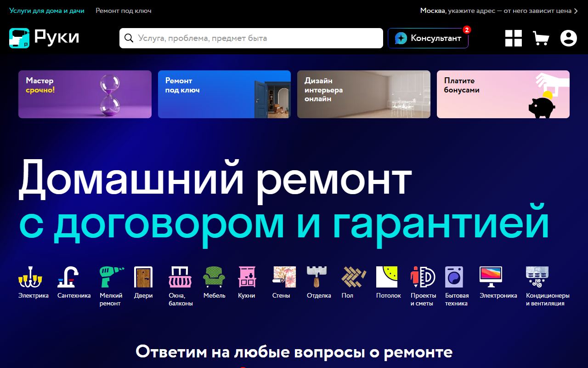588x368 pixels.
Task: Open the user profile icon
Action: pyautogui.click(x=569, y=38)
